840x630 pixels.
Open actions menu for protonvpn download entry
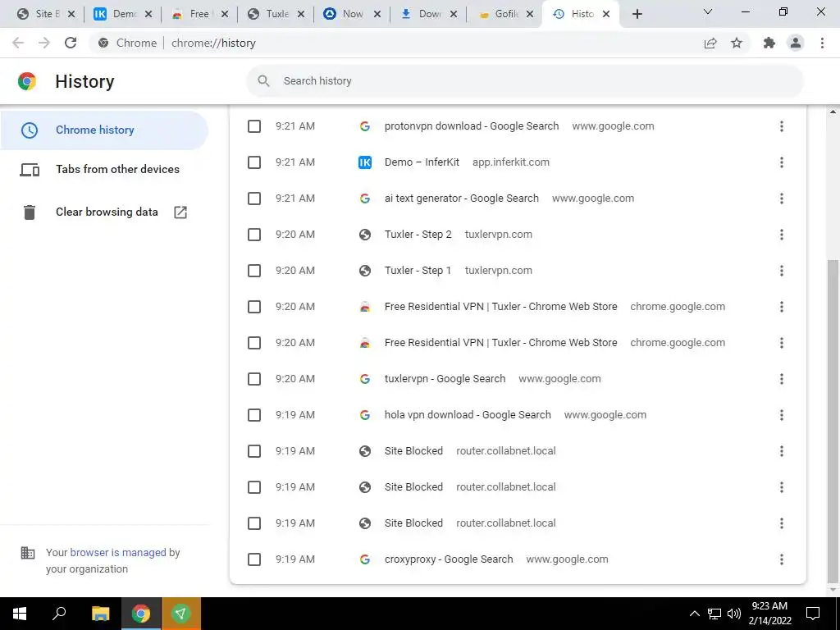782,126
